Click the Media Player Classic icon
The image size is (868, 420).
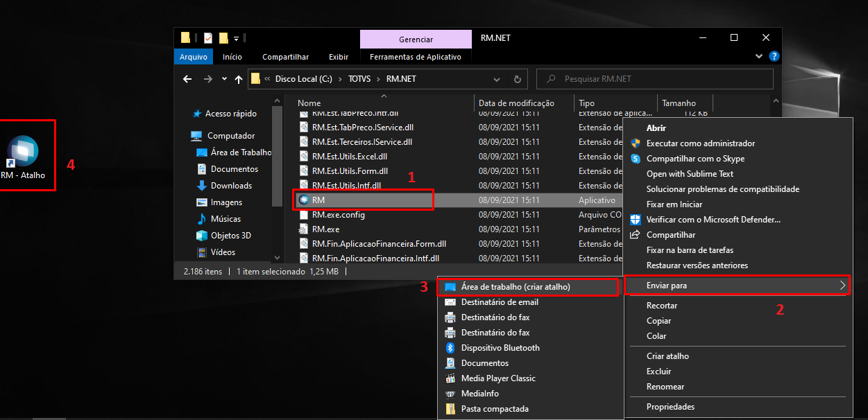point(450,378)
